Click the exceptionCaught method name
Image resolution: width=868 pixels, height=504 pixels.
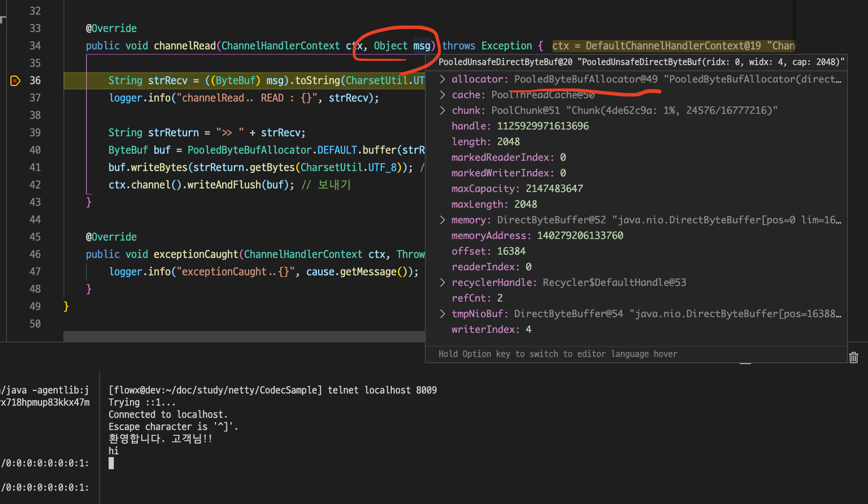coord(195,255)
